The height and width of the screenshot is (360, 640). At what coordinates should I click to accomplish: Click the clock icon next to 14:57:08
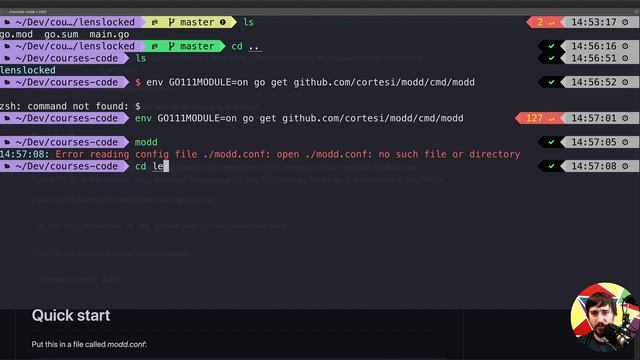pyautogui.click(x=625, y=166)
